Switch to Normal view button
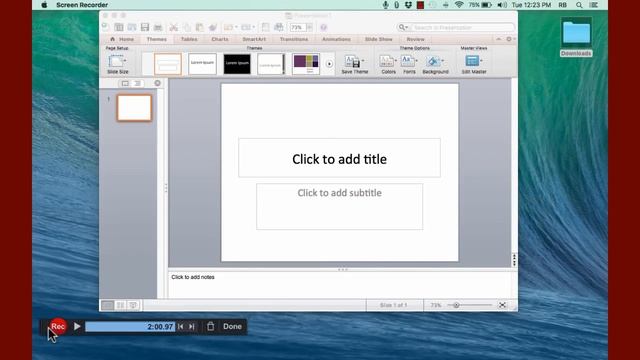Screen dimensions: 640x360 108,305
